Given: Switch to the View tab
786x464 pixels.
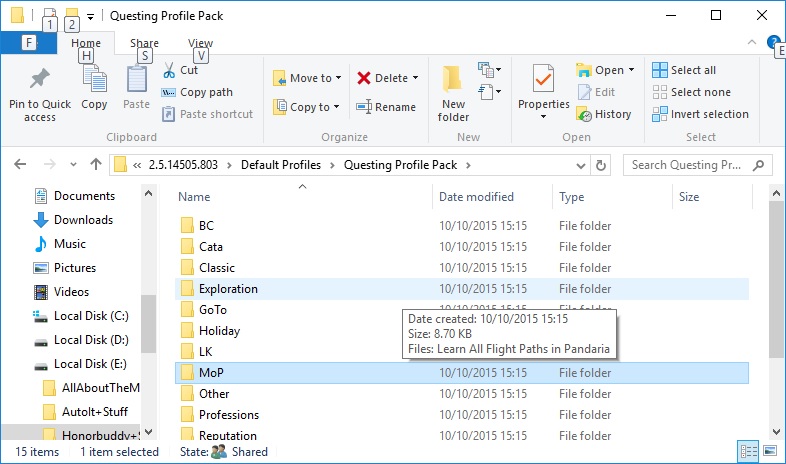Looking at the screenshot, I should (x=201, y=43).
